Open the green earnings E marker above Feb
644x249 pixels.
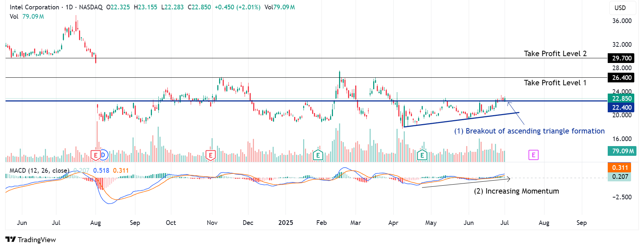click(x=318, y=155)
